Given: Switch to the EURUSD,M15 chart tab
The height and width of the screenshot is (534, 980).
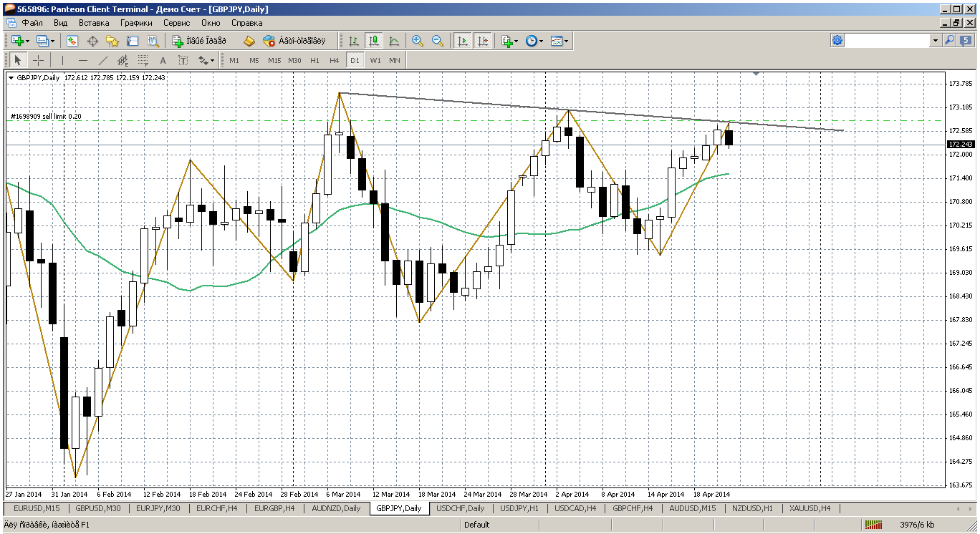Looking at the screenshot, I should coord(37,508).
